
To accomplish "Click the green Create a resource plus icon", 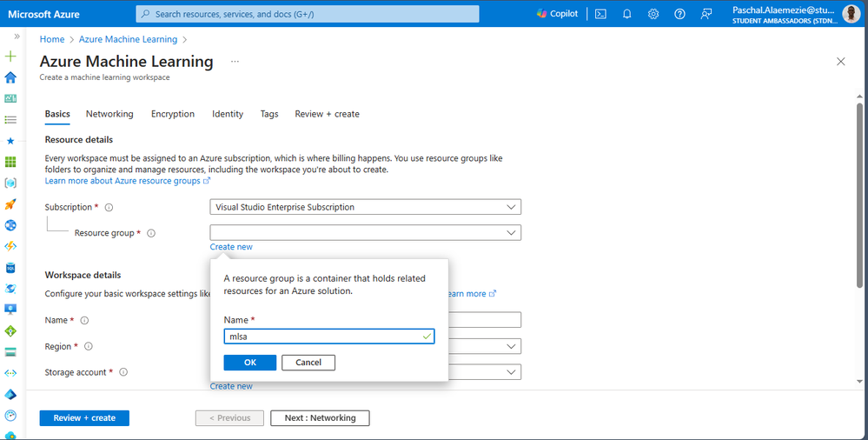I will click(x=10, y=57).
